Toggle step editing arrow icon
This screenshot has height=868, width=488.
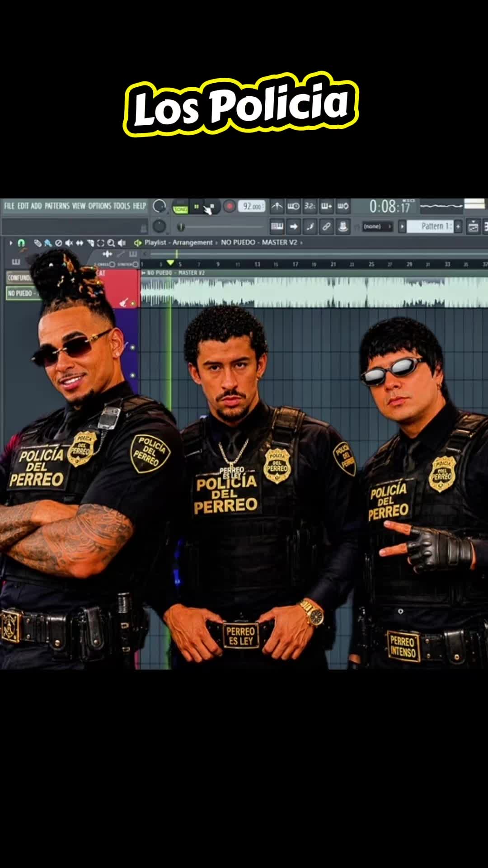(x=293, y=226)
